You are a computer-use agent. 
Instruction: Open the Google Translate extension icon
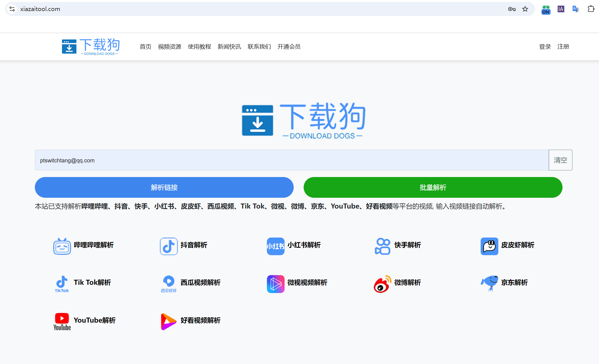[x=576, y=9]
